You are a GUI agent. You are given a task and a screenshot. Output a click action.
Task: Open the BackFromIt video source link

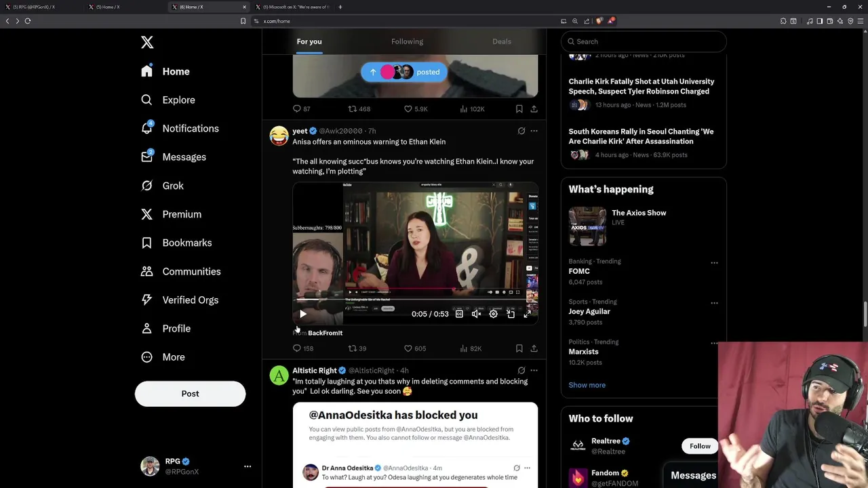pos(325,333)
